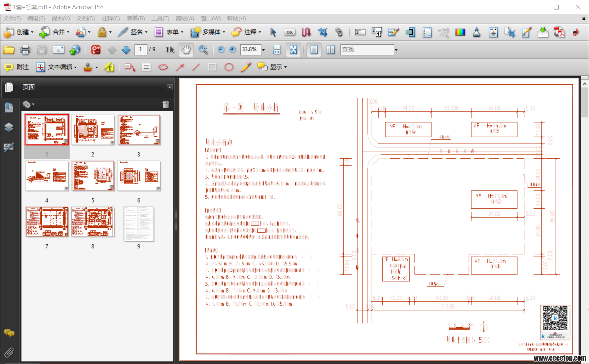Open the 高级(A) menu
Viewport: 589px width, 364px height.
click(x=185, y=19)
